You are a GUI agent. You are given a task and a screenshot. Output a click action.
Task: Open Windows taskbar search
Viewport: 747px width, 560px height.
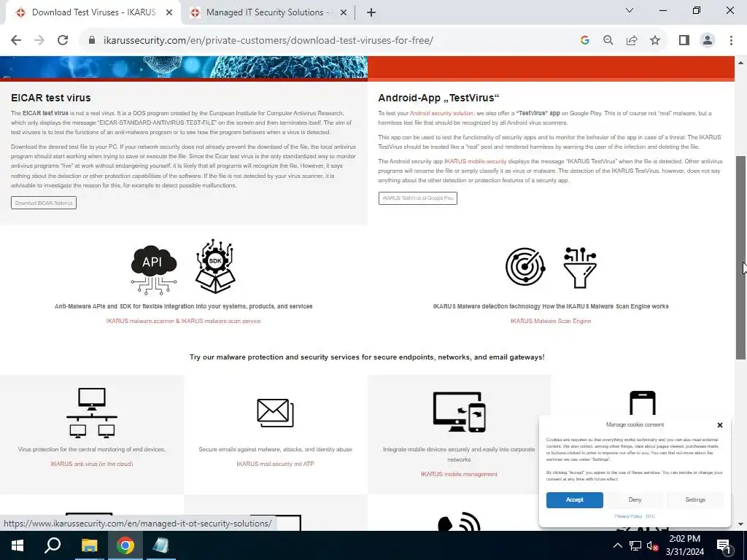tap(53, 545)
